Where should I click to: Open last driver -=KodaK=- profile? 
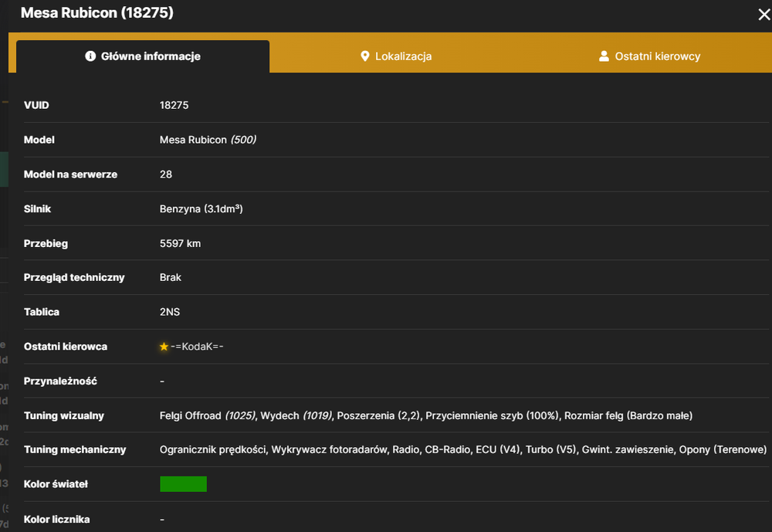[197, 347]
